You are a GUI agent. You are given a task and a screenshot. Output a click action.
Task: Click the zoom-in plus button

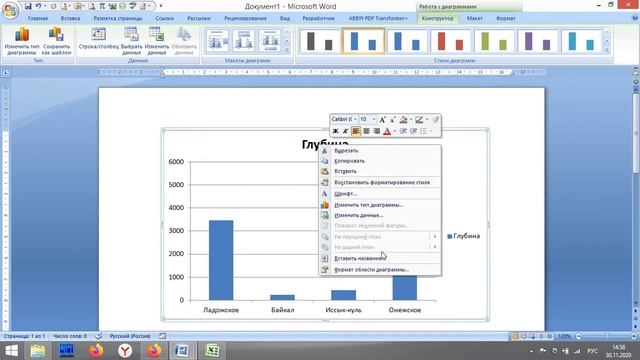(633, 336)
